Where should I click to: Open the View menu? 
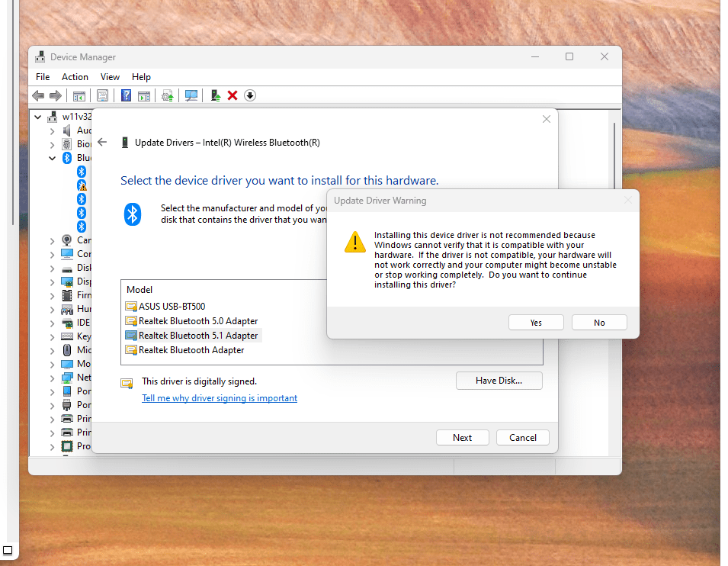click(110, 77)
